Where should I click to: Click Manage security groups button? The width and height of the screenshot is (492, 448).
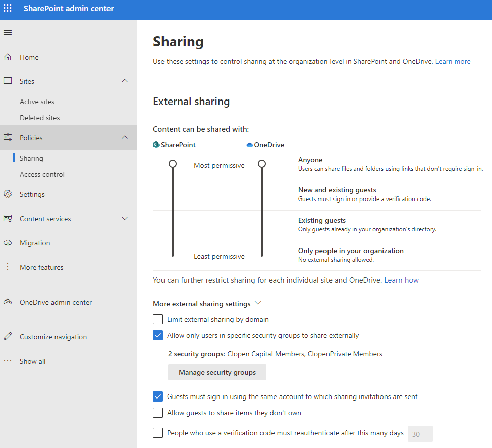click(x=217, y=372)
